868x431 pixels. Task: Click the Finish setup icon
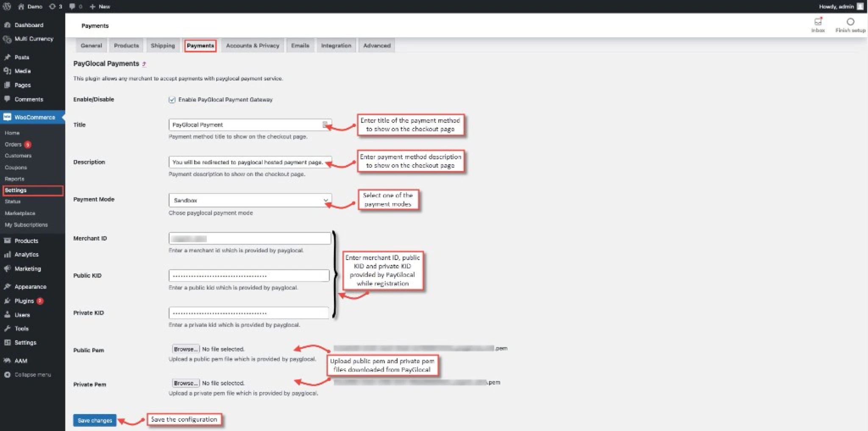[850, 25]
